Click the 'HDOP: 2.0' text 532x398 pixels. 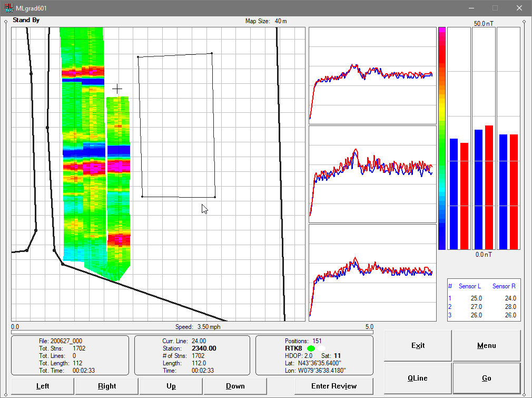[x=299, y=356]
